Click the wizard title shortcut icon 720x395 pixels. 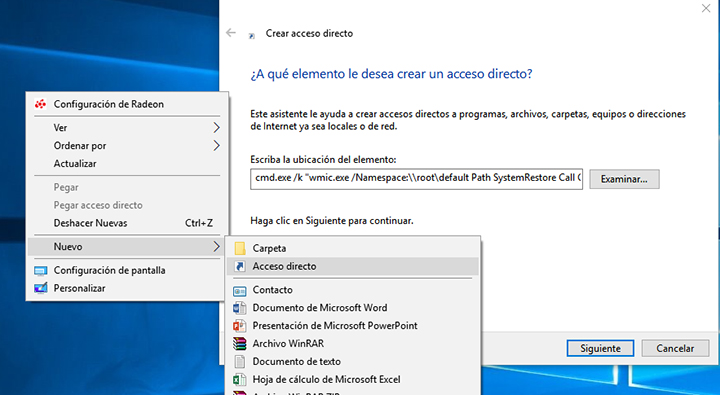point(252,35)
